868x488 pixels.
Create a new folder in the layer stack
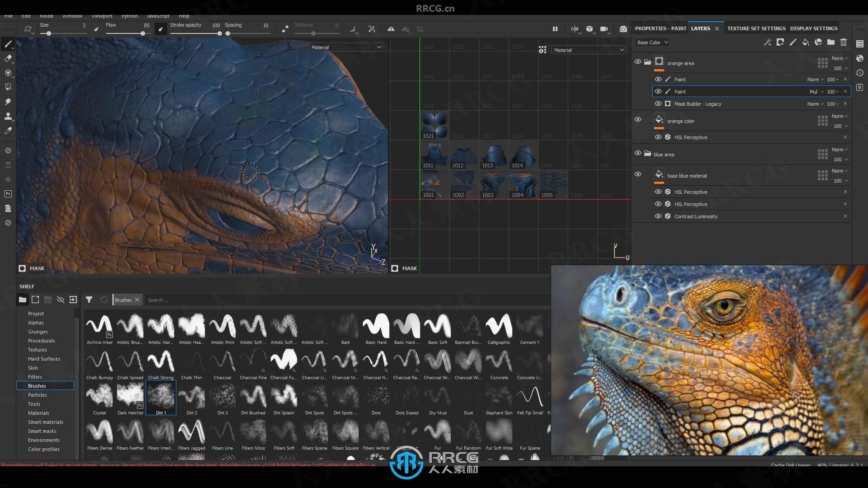click(x=831, y=42)
